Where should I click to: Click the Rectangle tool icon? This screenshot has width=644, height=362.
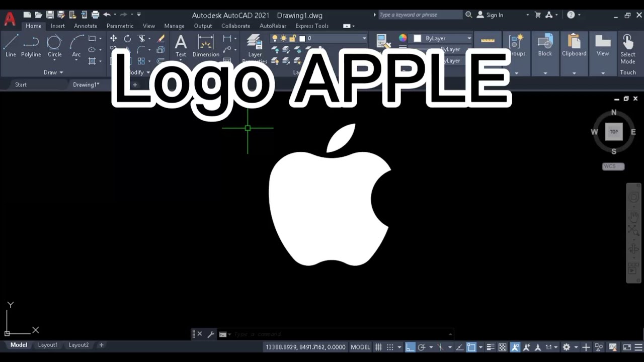coord(92,38)
